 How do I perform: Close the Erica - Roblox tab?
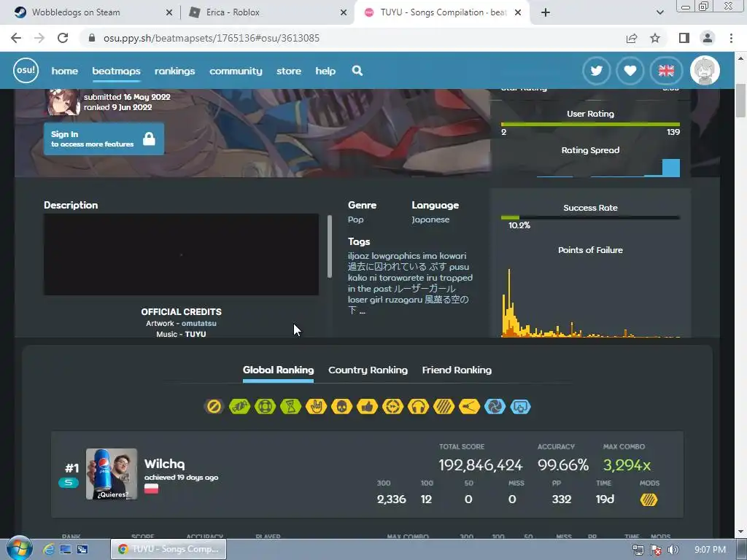pyautogui.click(x=344, y=13)
